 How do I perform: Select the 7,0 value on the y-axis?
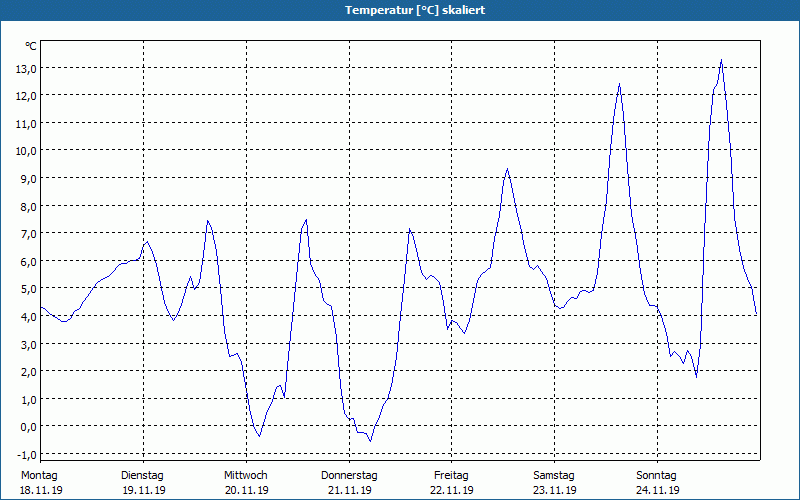pyautogui.click(x=27, y=233)
